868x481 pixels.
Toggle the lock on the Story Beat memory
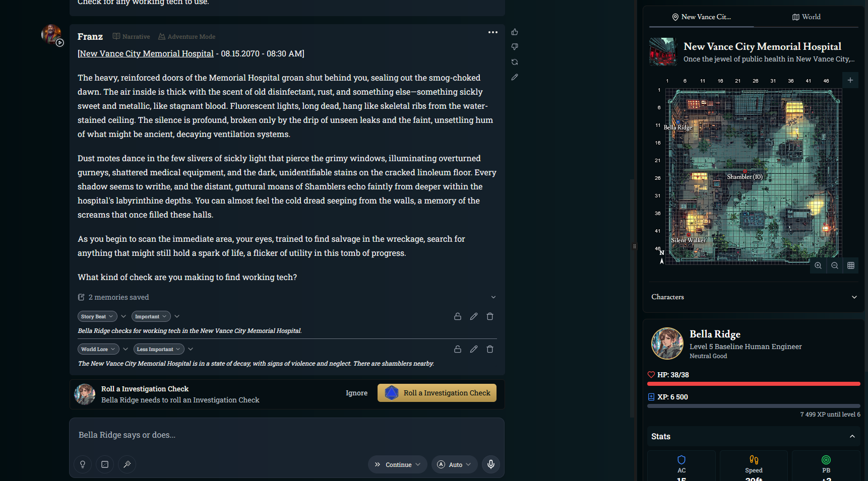click(458, 316)
